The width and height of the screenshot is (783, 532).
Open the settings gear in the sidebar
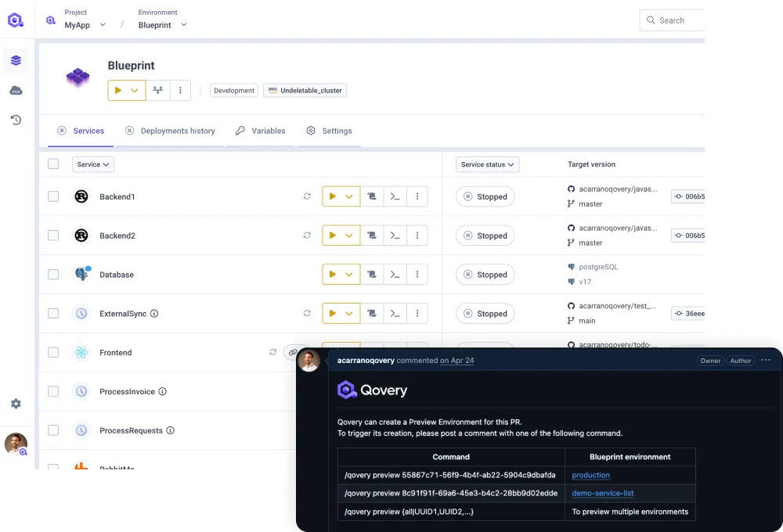[x=16, y=403]
